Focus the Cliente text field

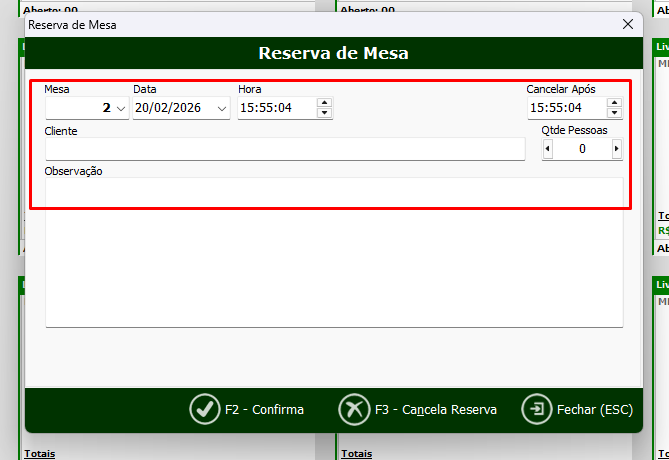click(284, 149)
